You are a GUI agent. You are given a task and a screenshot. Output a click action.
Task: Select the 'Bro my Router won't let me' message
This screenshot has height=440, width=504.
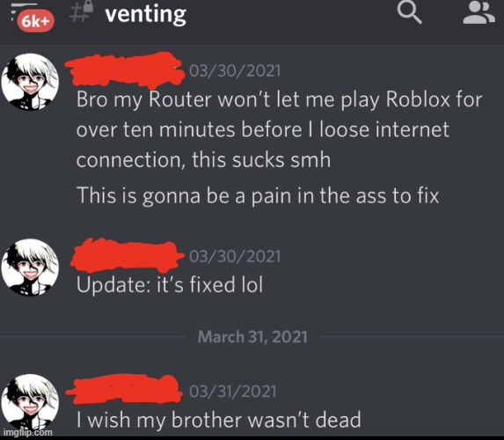pos(279,129)
